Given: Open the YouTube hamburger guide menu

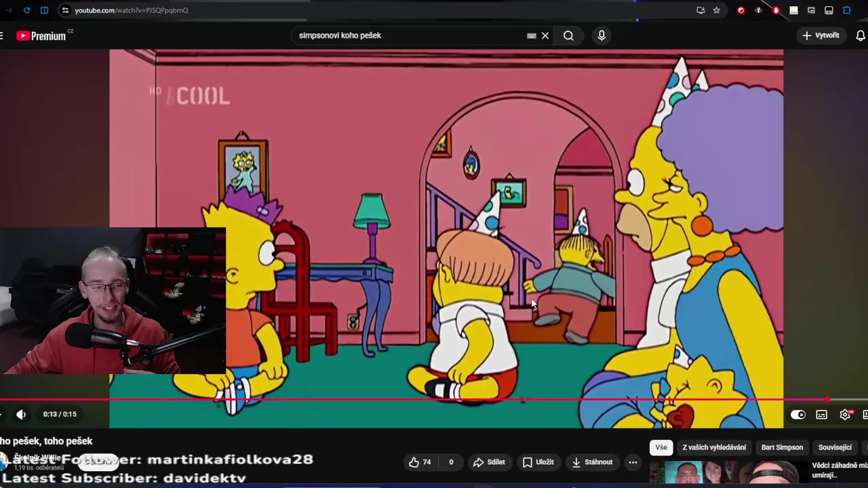Looking at the screenshot, I should point(2,35).
